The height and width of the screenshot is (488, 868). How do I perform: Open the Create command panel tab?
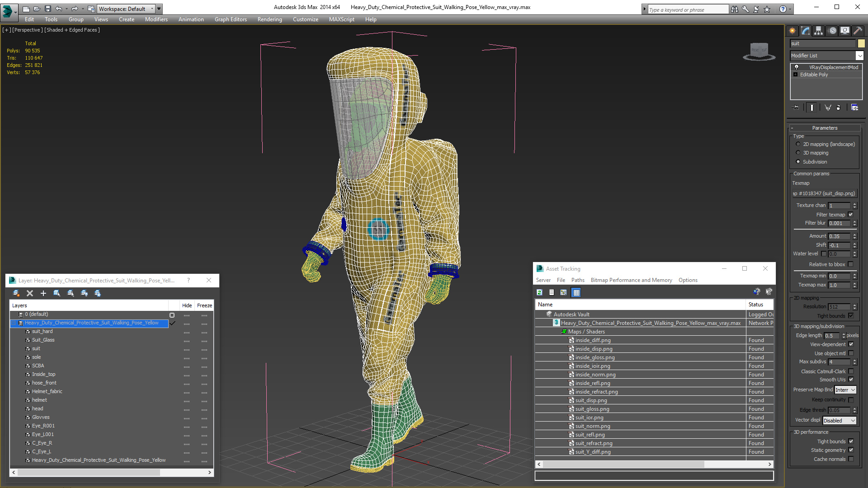[x=793, y=31]
